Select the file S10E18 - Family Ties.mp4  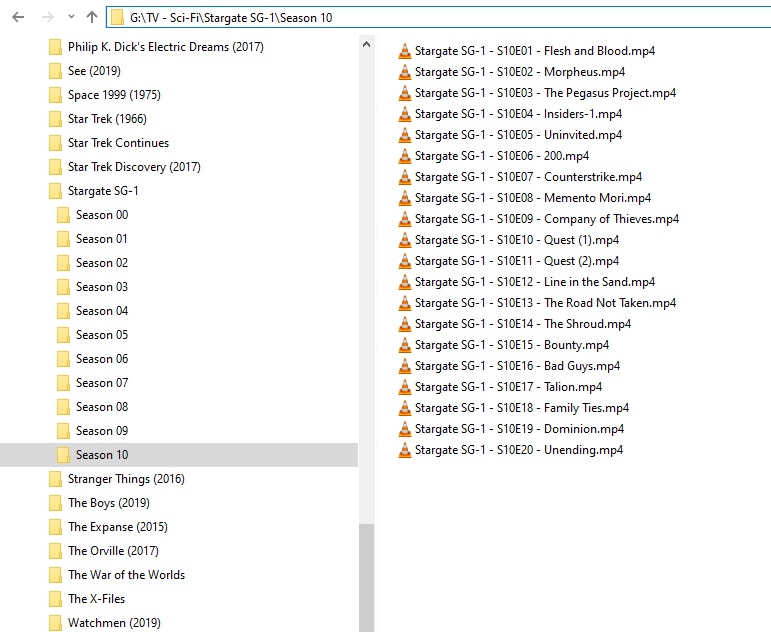point(513,408)
